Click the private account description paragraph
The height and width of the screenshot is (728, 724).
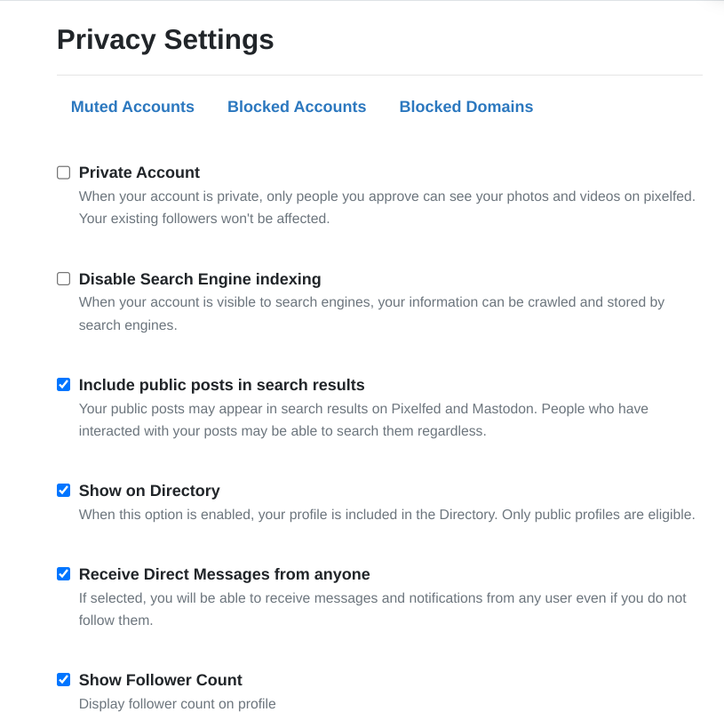point(386,206)
